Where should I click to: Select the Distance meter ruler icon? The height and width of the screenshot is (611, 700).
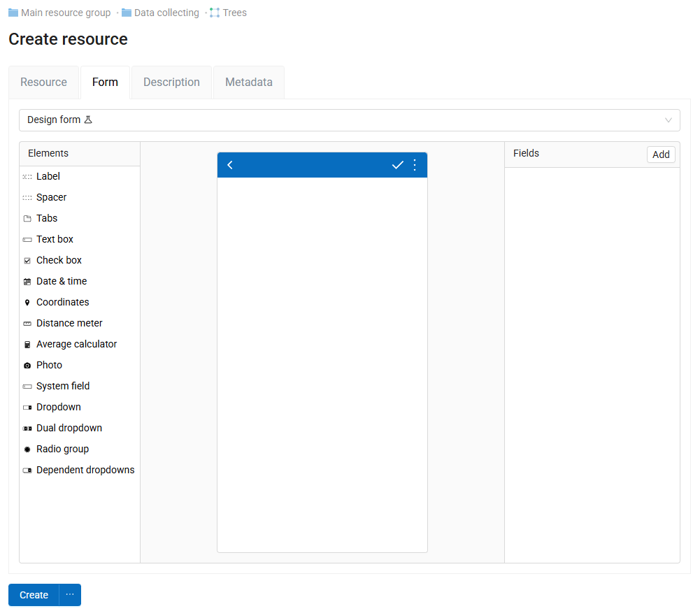pos(27,324)
